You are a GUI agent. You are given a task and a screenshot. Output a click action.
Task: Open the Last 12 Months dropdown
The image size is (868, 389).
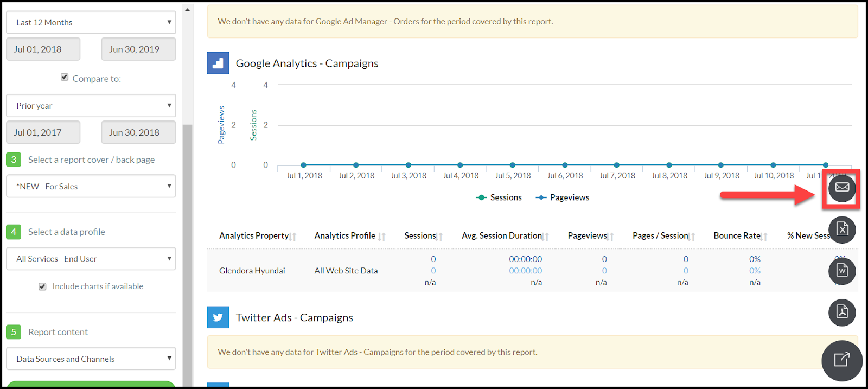point(91,22)
